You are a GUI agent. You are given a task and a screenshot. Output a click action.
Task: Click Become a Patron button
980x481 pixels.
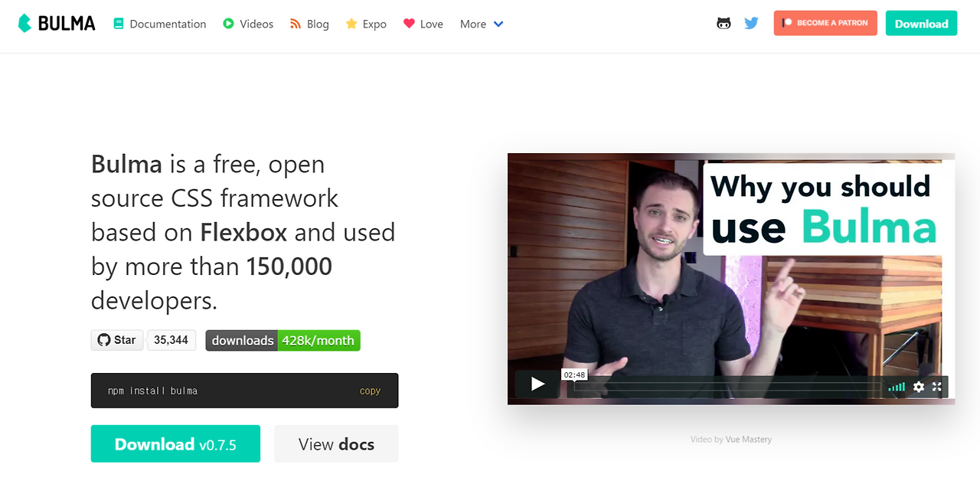click(x=825, y=23)
